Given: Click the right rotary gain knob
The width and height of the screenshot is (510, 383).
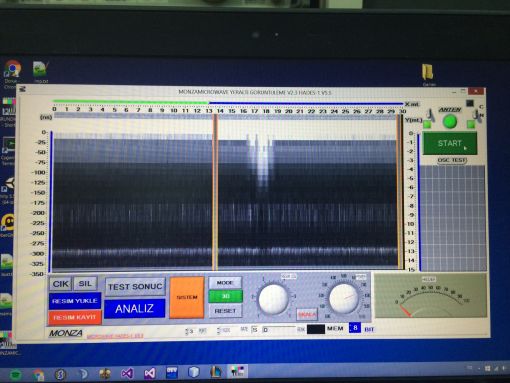Looking at the screenshot, I should [344, 298].
